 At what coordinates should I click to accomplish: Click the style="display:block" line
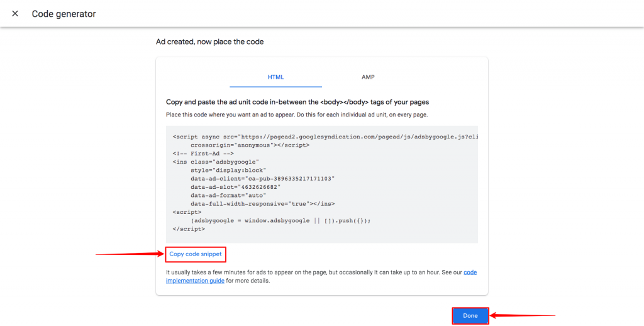point(228,170)
